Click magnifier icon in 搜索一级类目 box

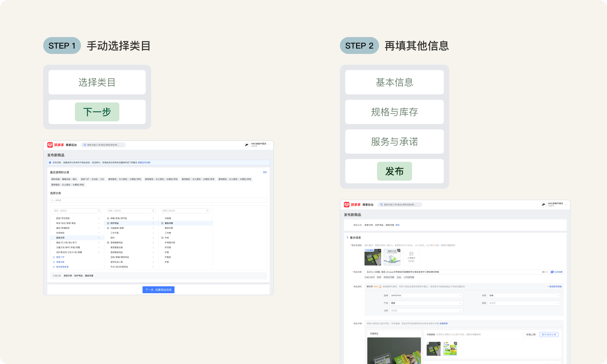[99, 211]
